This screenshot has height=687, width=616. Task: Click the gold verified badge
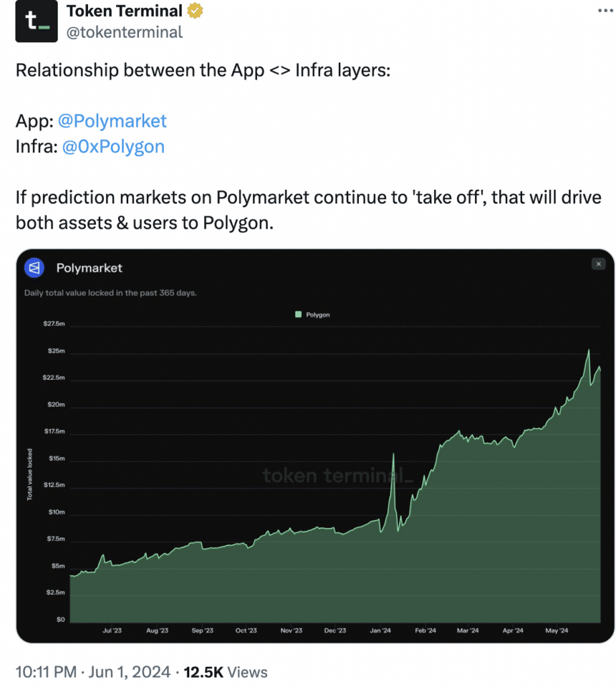click(x=196, y=11)
